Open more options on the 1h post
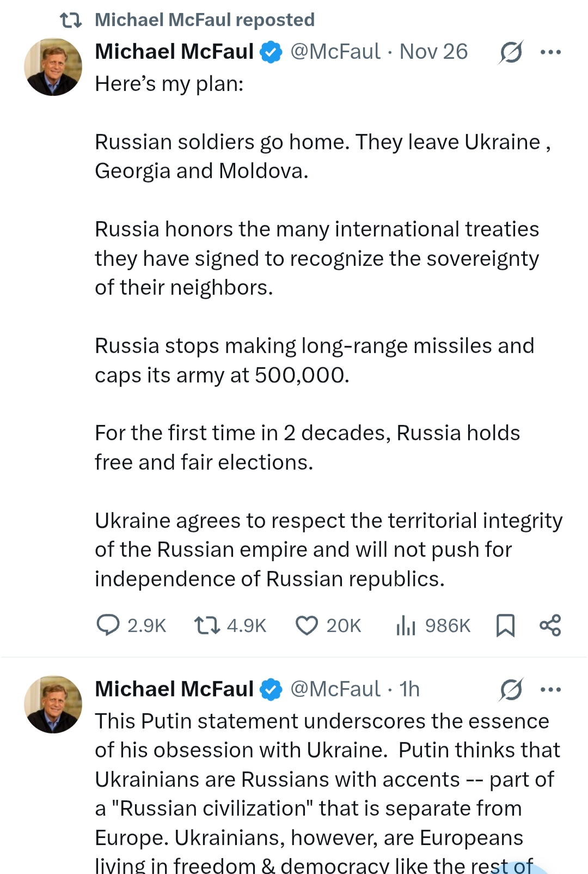The image size is (588, 874). pos(550,689)
